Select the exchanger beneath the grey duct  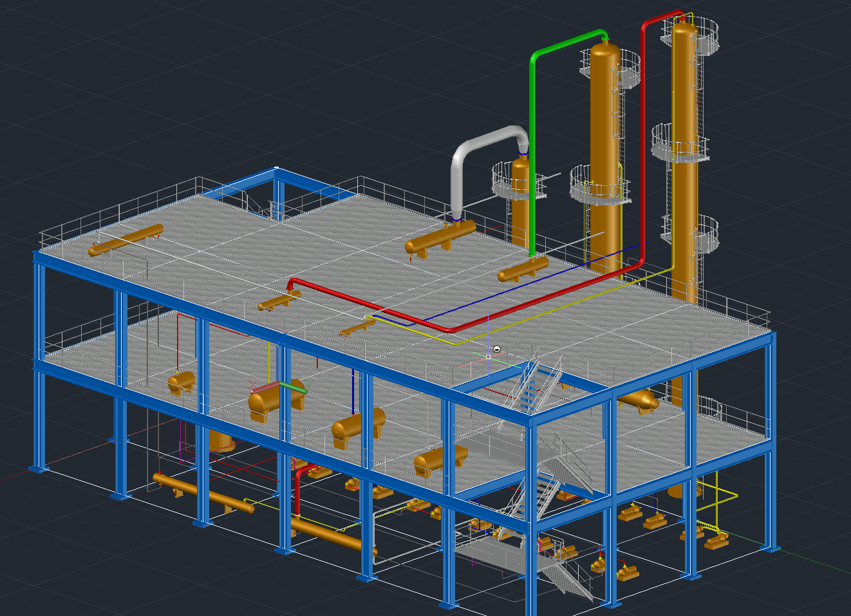(440, 238)
